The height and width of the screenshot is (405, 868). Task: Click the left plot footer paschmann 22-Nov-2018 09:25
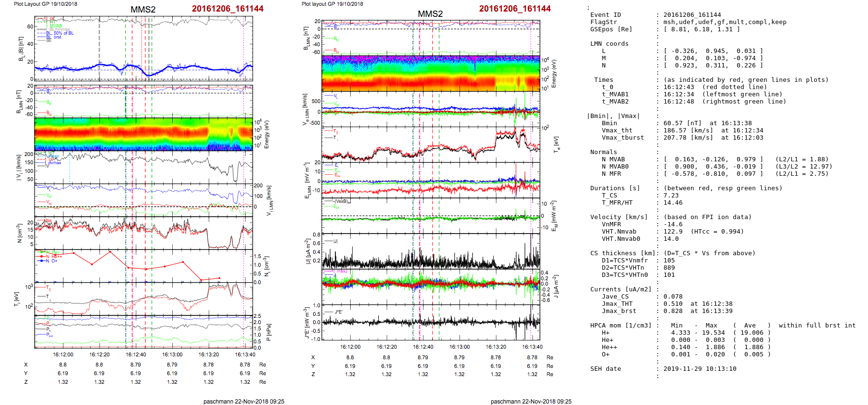point(243,401)
